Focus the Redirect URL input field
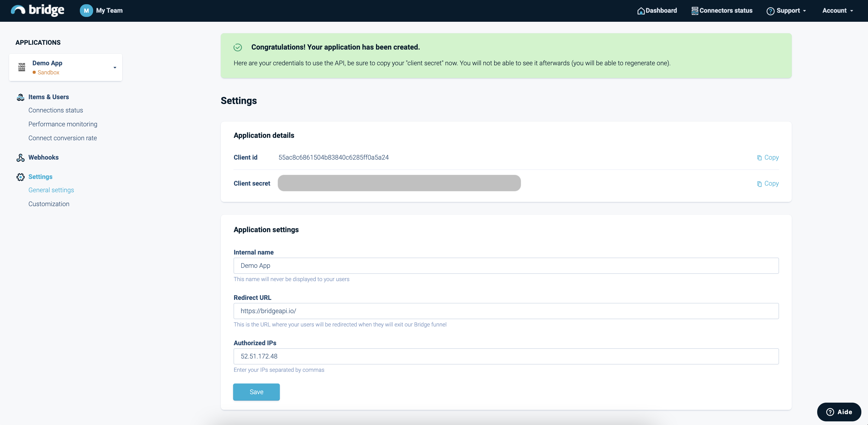The height and width of the screenshot is (425, 868). point(506,311)
